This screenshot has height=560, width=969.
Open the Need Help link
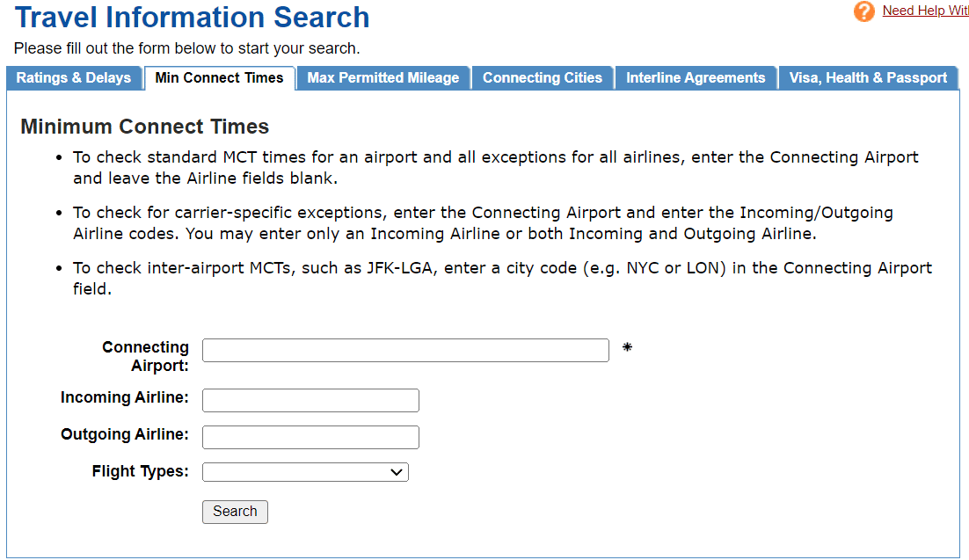point(925,11)
